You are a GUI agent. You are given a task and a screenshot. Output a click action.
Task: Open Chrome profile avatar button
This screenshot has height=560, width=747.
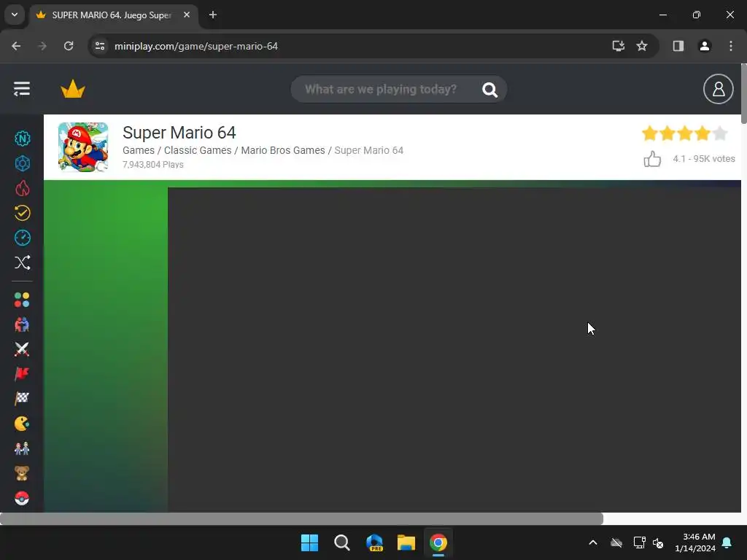[704, 46]
